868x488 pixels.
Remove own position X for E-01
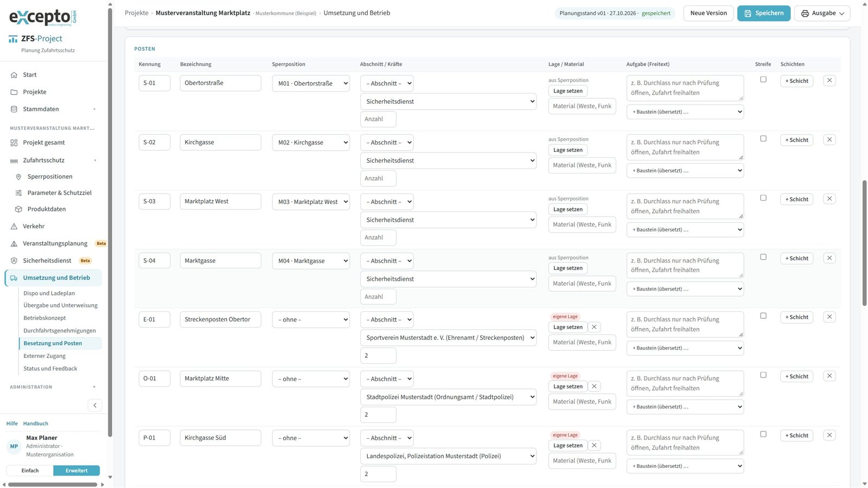pyautogui.click(x=594, y=327)
